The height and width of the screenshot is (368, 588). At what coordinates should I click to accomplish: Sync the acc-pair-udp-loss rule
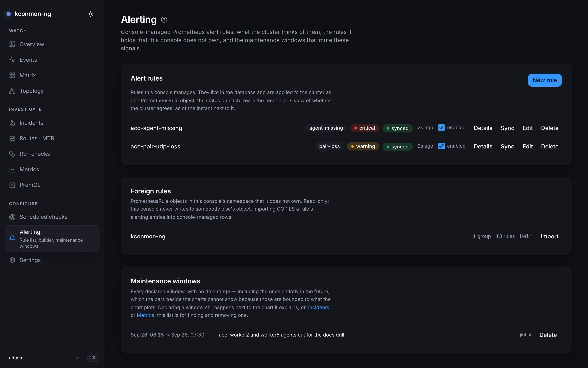tap(507, 147)
